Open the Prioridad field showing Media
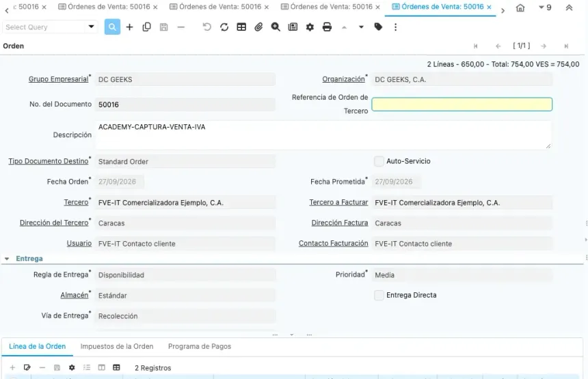 click(x=462, y=275)
